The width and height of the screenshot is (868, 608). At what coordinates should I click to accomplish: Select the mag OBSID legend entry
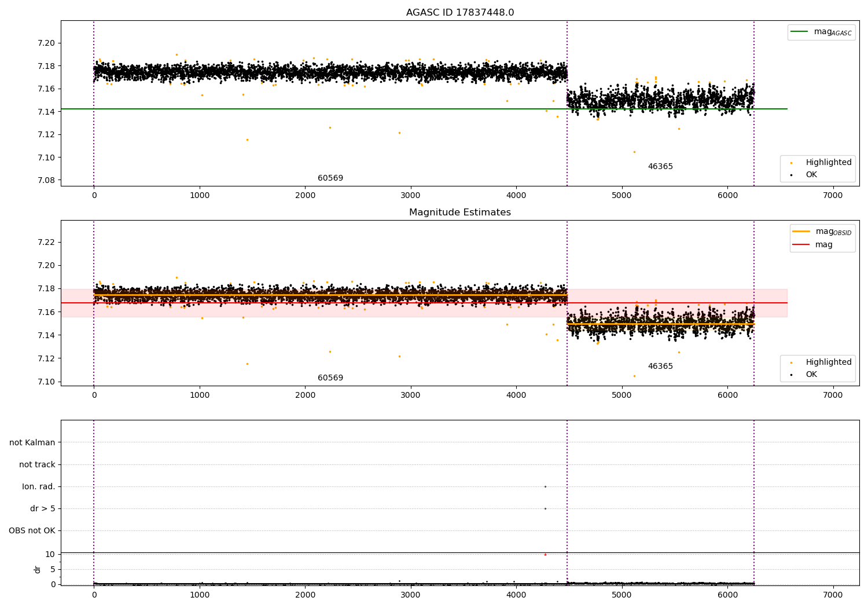coord(822,232)
